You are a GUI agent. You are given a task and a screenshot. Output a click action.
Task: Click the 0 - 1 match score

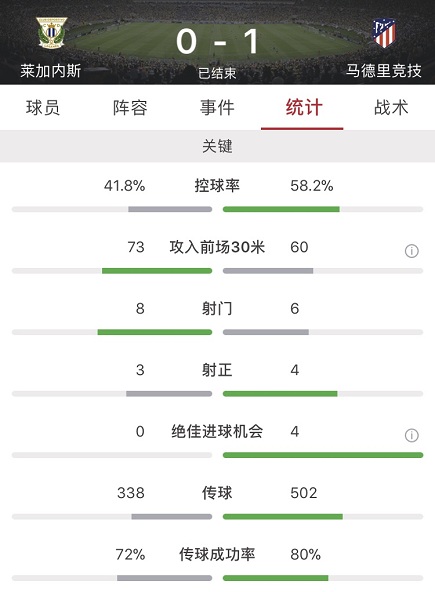click(x=218, y=42)
